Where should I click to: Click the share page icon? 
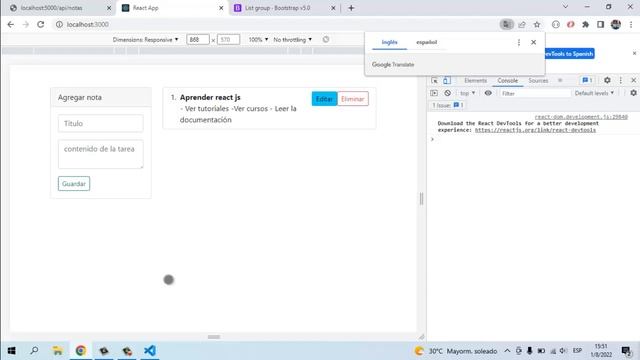click(522, 24)
